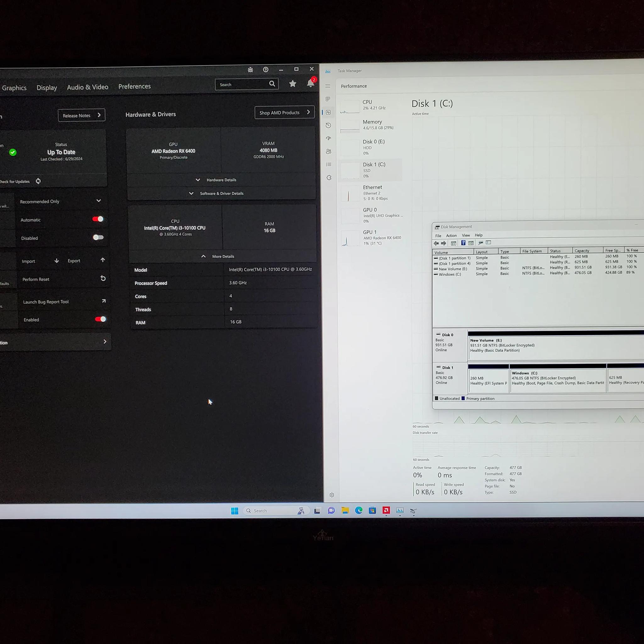
Task: Expand Software & Driver Details section
Action: [216, 193]
